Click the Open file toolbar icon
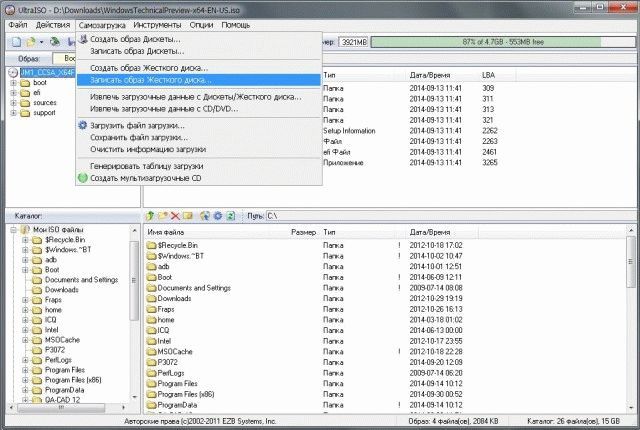 point(31,42)
